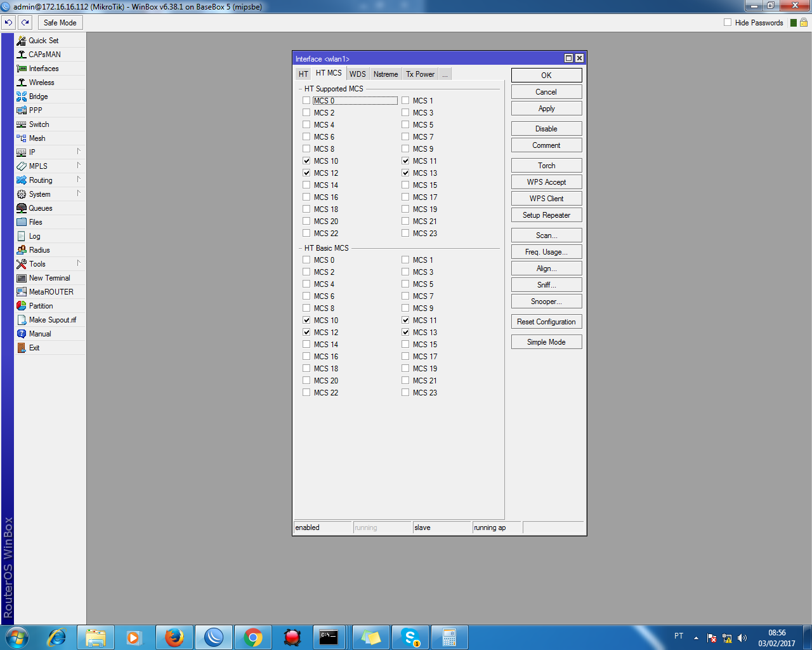Image resolution: width=812 pixels, height=650 pixels.
Task: Open the Mesh icon in the sidebar
Action: 22,138
